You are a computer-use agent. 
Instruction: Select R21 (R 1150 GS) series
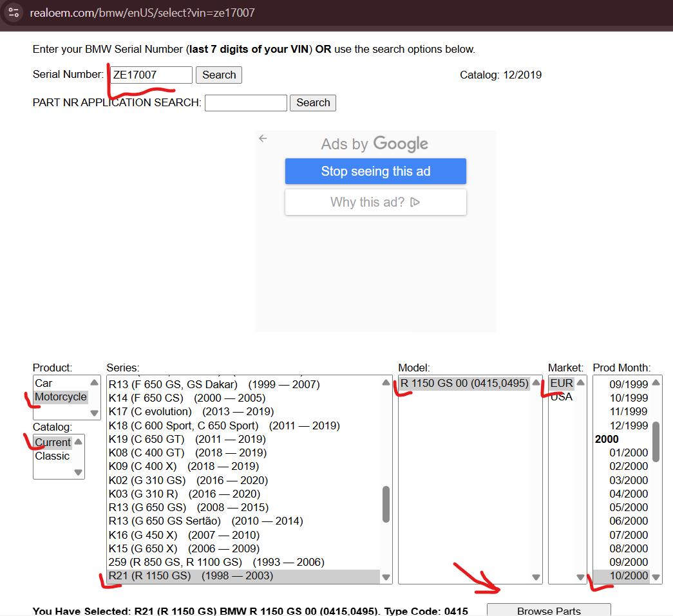[x=243, y=575]
